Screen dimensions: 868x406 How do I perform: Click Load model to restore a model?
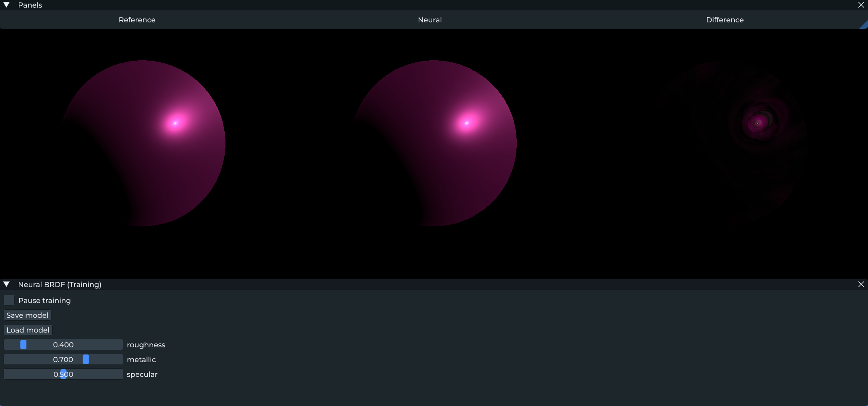click(28, 330)
